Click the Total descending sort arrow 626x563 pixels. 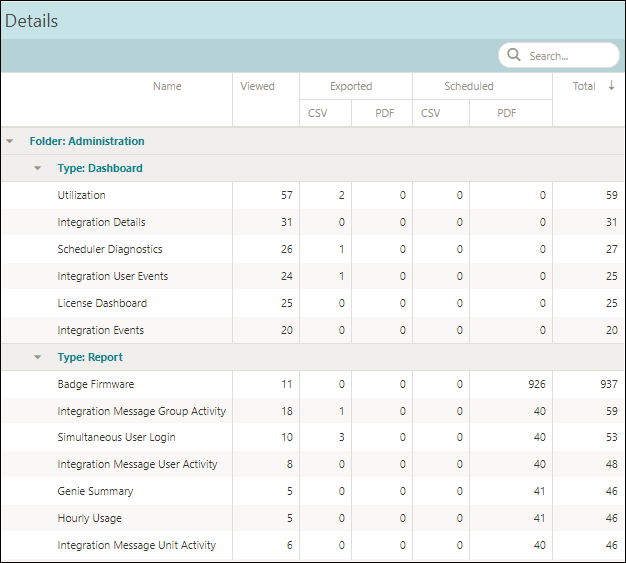pos(611,85)
